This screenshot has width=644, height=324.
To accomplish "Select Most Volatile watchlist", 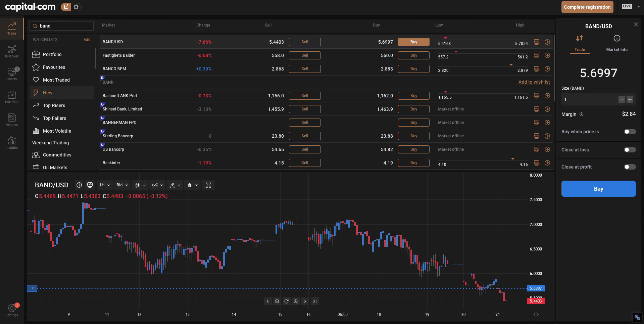I will click(x=62, y=131).
